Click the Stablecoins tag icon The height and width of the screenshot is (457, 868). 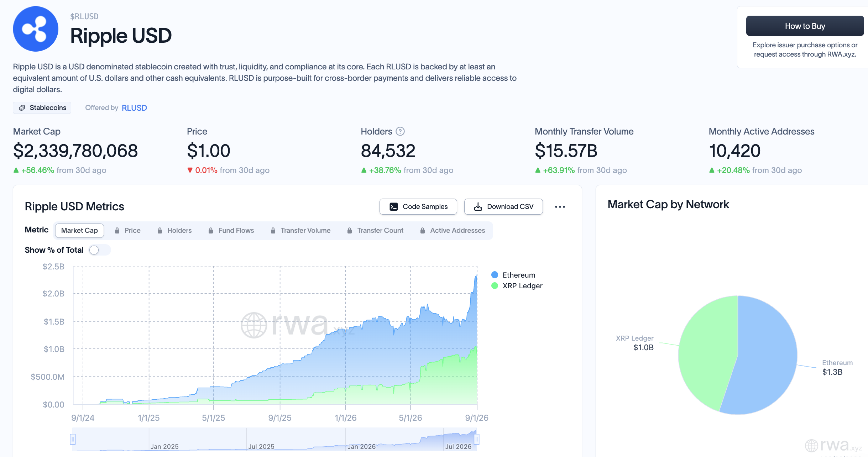22,108
